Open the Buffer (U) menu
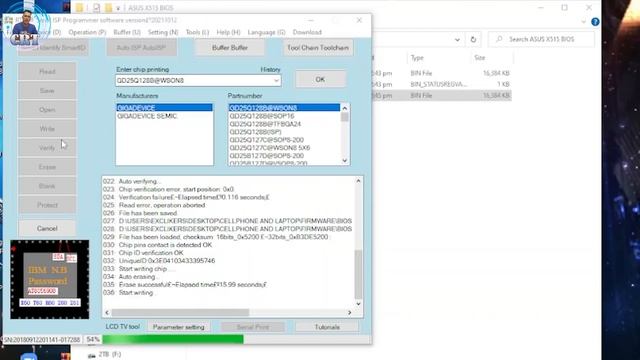This screenshot has height=360, width=640. point(127,32)
